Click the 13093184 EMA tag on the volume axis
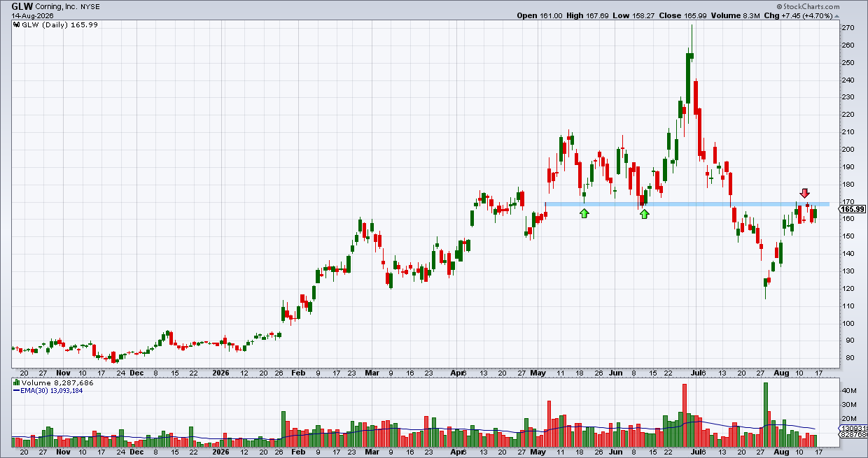 pos(853,429)
